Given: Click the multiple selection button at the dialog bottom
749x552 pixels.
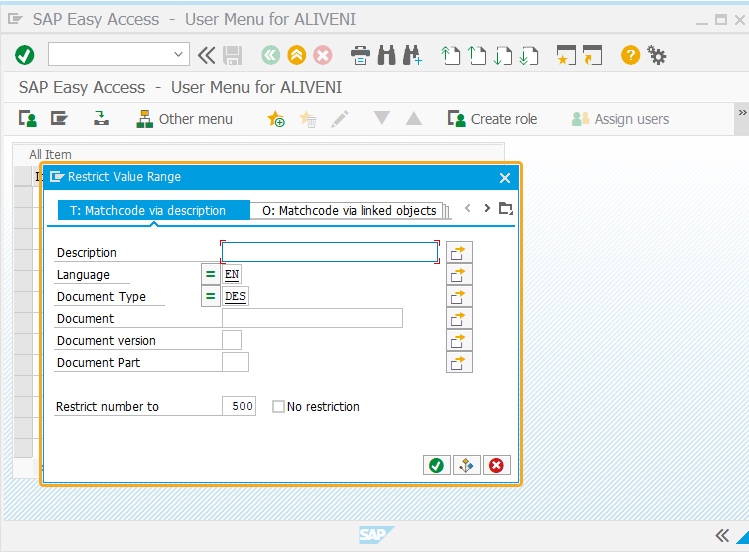Looking at the screenshot, I should [x=467, y=465].
